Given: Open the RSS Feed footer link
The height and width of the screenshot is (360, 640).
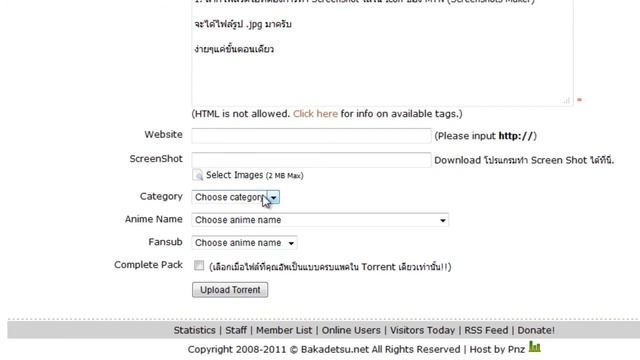Looking at the screenshot, I should tap(486, 330).
